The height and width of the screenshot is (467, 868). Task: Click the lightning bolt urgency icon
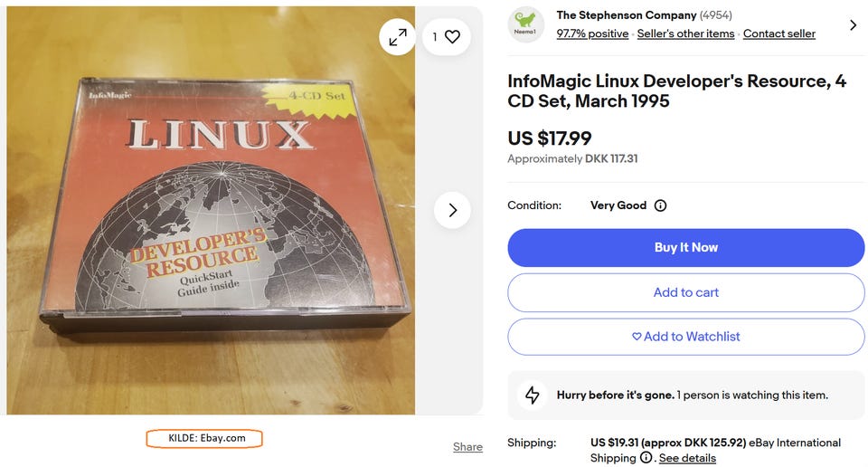pyautogui.click(x=533, y=395)
